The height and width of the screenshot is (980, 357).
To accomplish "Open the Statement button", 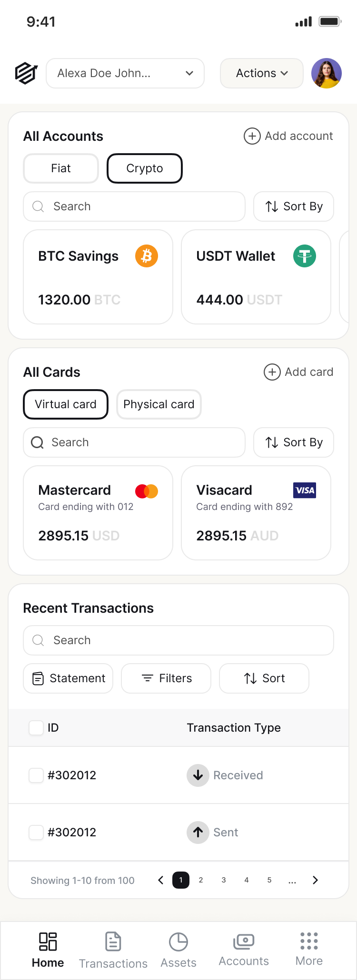I will point(68,678).
